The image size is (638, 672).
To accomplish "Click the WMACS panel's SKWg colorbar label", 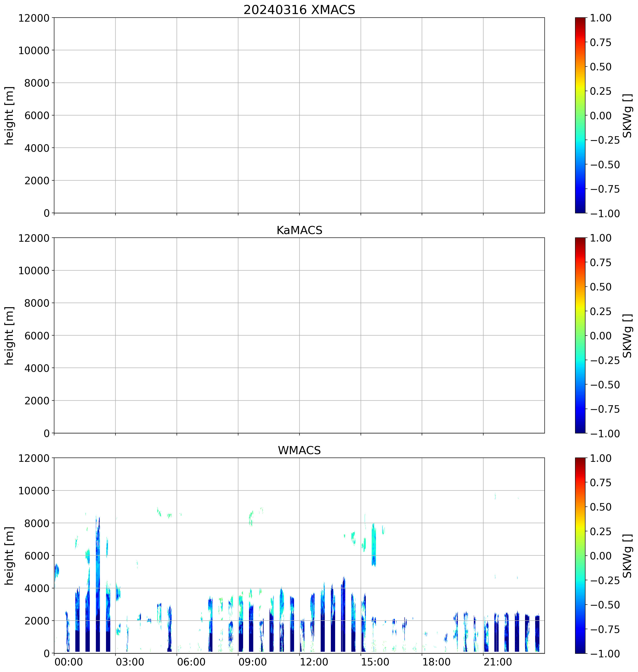I will 627,556.
